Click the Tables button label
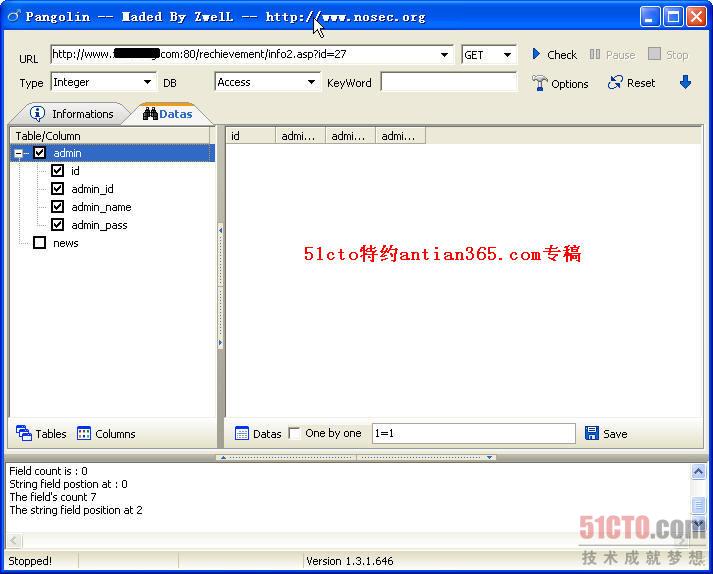 pos(51,434)
